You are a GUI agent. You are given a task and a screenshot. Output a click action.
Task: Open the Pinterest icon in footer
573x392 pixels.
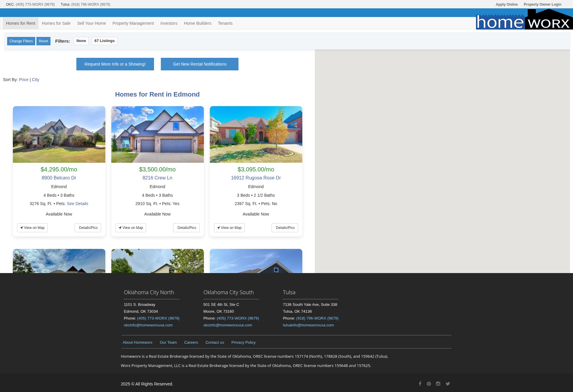(429, 384)
